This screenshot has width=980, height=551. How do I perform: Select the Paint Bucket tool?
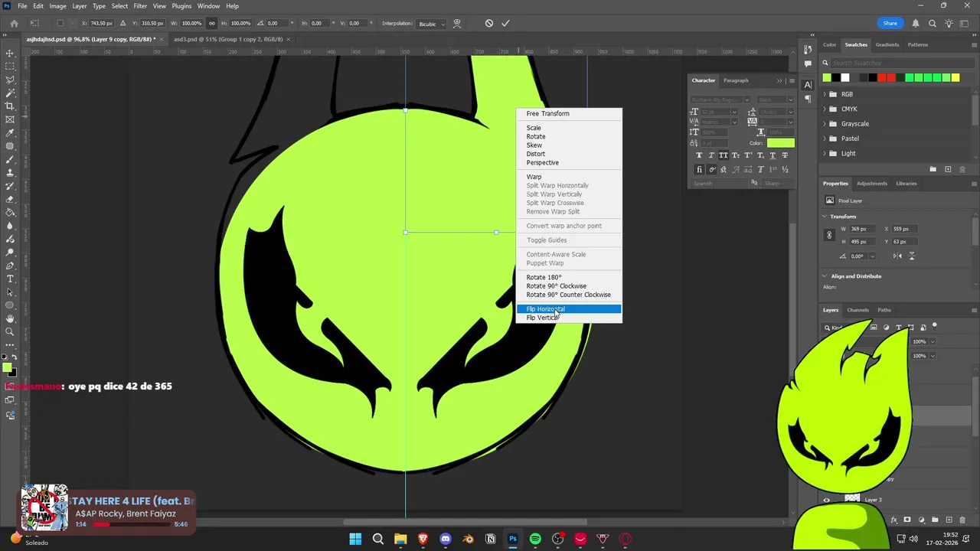pos(10,212)
